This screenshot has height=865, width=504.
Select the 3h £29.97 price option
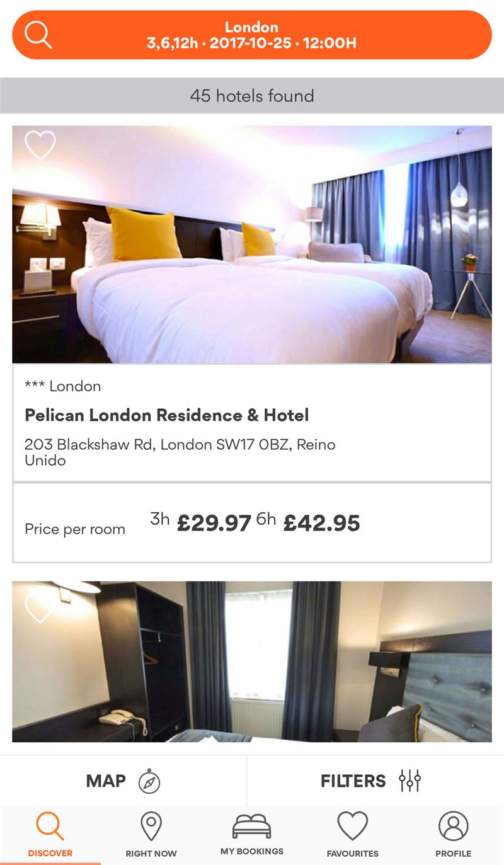pyautogui.click(x=200, y=522)
